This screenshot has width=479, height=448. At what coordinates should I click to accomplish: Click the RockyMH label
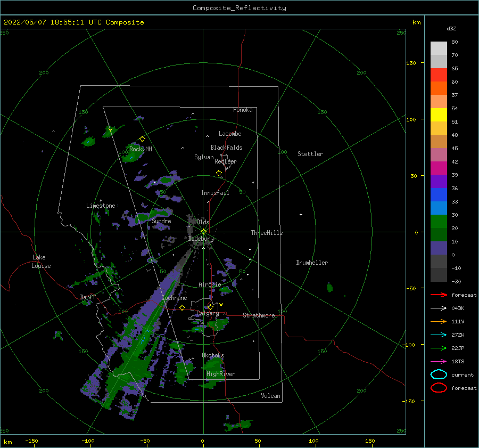141,149
